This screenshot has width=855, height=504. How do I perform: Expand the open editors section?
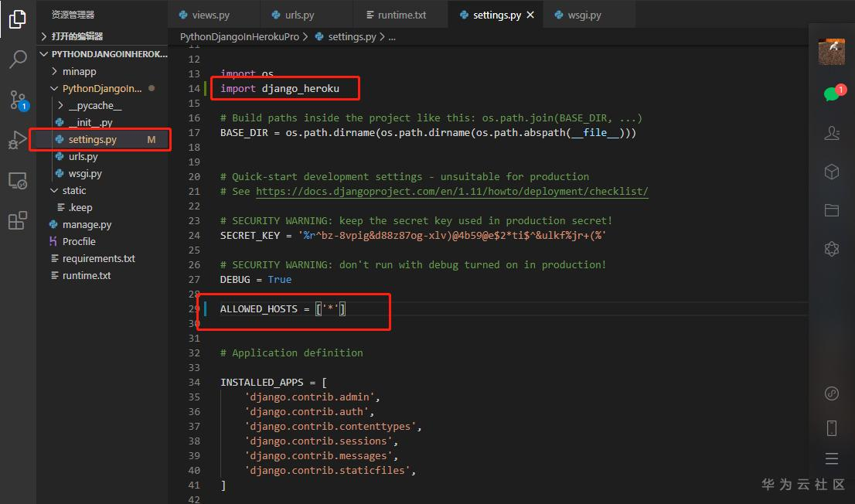point(103,36)
